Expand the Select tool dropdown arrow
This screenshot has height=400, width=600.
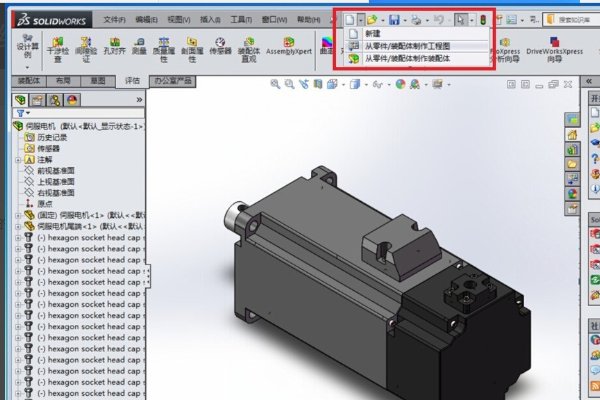[472, 20]
